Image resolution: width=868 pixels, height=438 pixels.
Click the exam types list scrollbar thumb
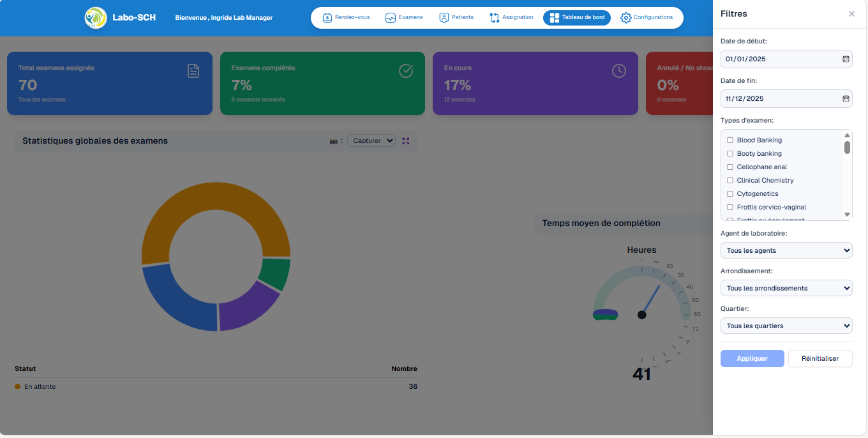click(x=847, y=147)
